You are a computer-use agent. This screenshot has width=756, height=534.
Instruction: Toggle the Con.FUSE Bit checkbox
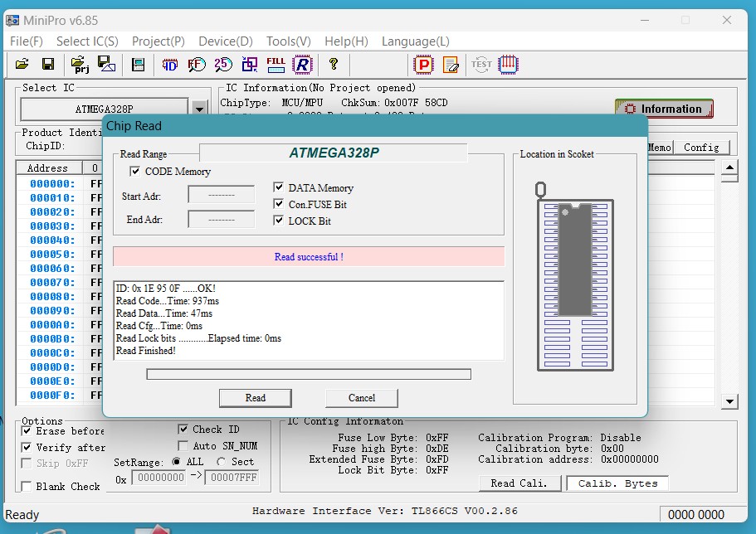pos(278,203)
